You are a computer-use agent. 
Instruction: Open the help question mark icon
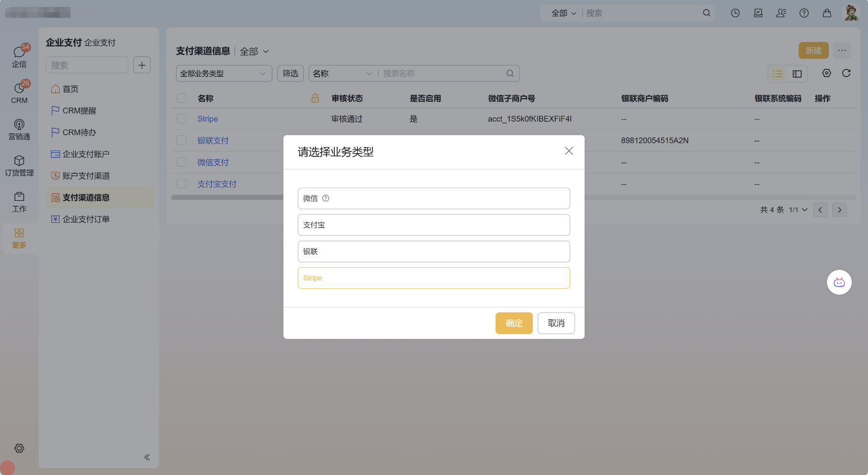(x=804, y=13)
